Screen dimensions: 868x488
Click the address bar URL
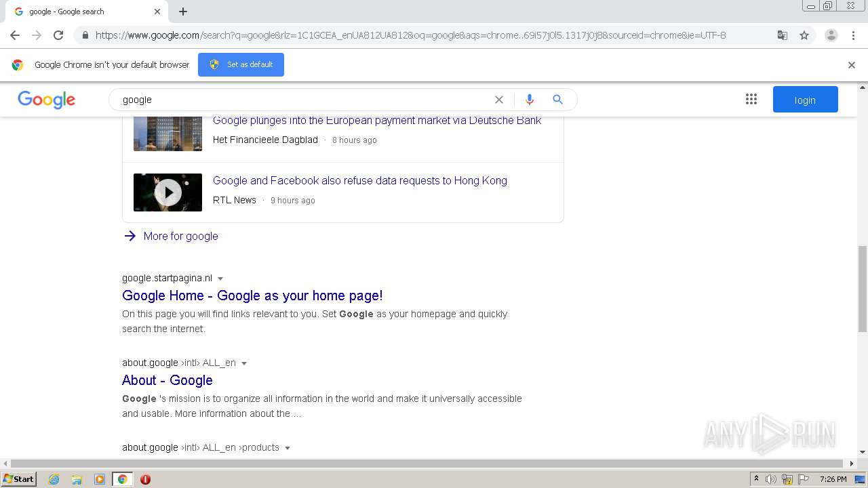point(410,35)
